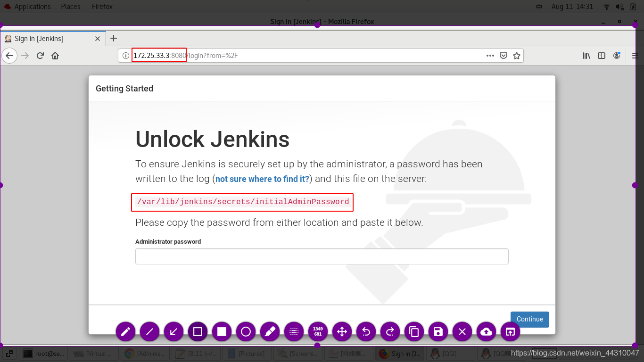Screen dimensions: 644x362
Task: Open capture in external application
Action: pyautogui.click(x=510, y=332)
